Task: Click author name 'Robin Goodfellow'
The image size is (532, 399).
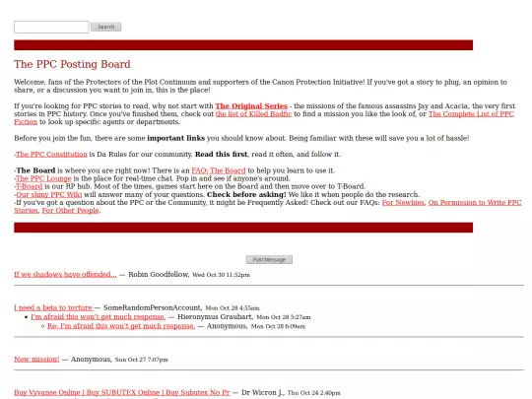Action: point(159,275)
